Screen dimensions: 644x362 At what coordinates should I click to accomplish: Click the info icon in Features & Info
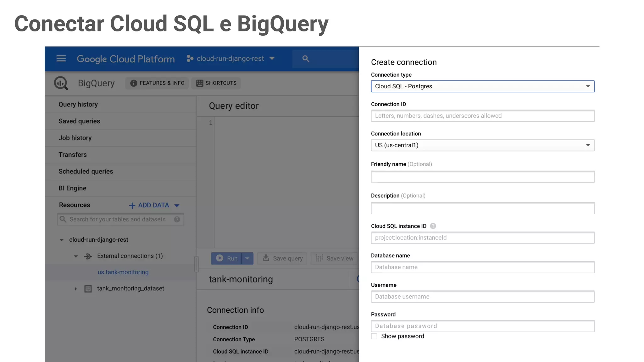click(x=134, y=83)
